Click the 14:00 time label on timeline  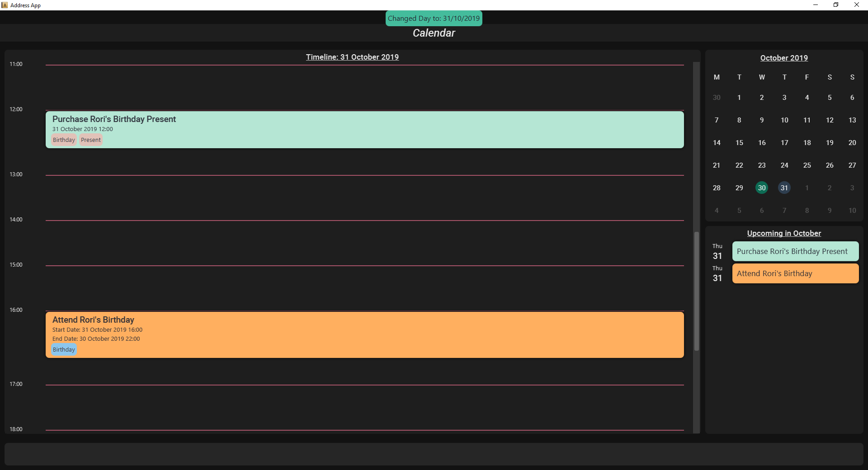pyautogui.click(x=16, y=220)
